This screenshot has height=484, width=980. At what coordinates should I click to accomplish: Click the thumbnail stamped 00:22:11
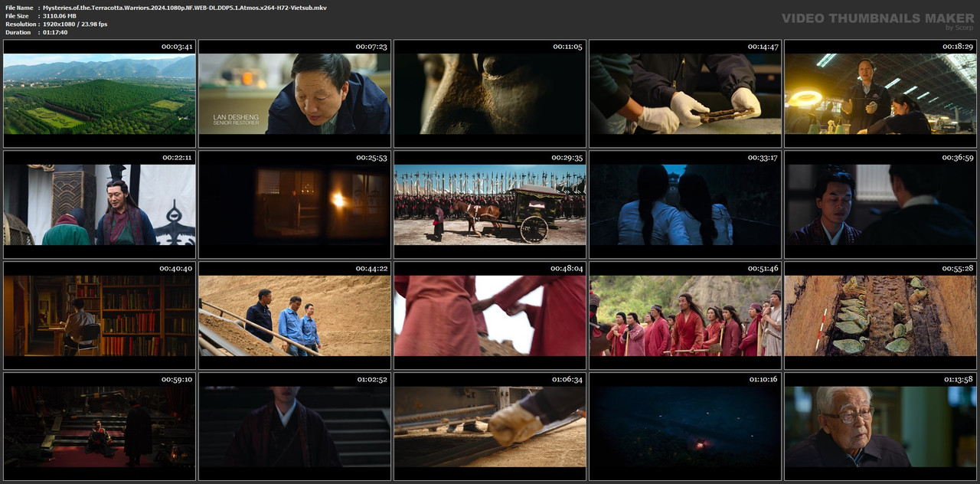(100, 204)
